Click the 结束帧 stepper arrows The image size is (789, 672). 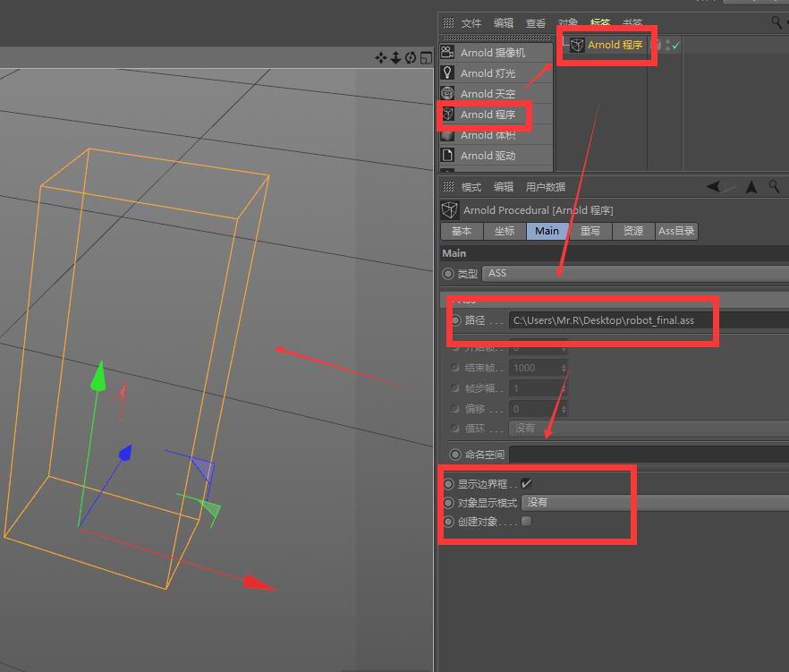pyautogui.click(x=564, y=368)
